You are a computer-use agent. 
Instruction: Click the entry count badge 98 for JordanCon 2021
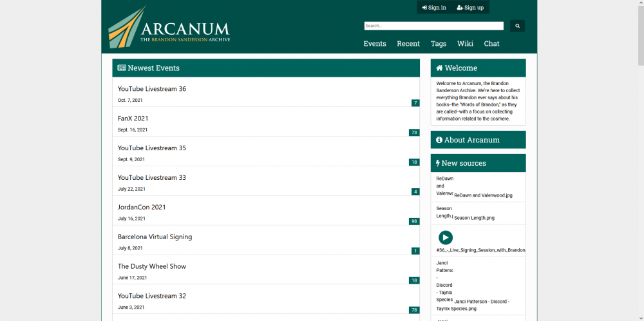tap(414, 221)
